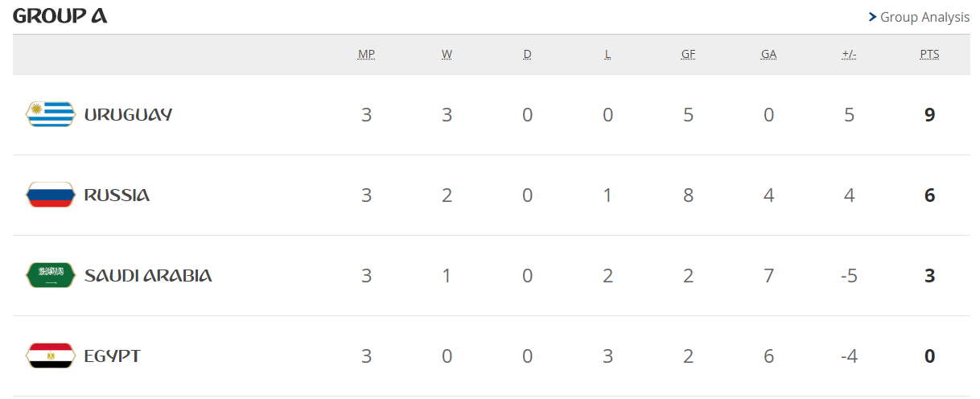Open the Saudi Arabia team name
This screenshot has height=399, width=980.
pos(148,275)
